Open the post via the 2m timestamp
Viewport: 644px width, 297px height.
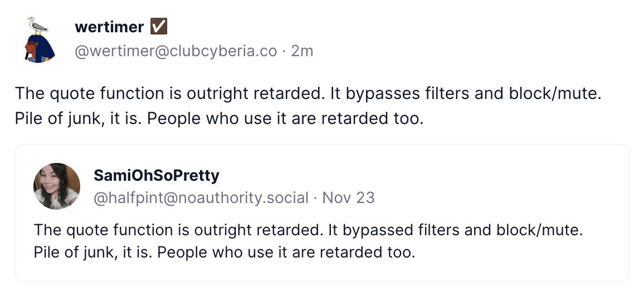(303, 51)
